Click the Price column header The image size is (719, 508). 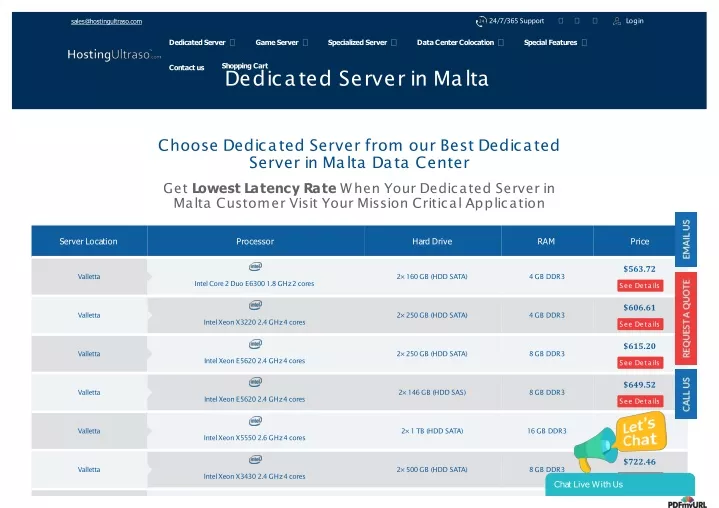[x=640, y=241]
